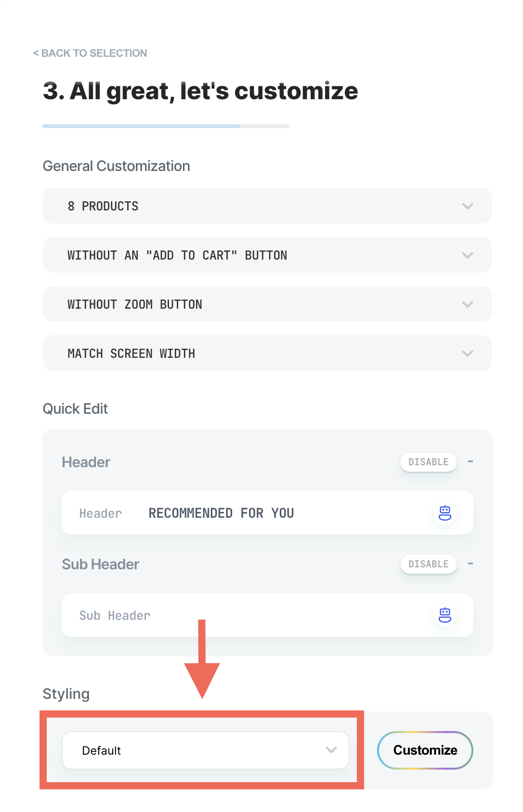Click chevron on Without Zoom Button dropdown
Image resolution: width=523 pixels, height=812 pixels.
tap(467, 304)
